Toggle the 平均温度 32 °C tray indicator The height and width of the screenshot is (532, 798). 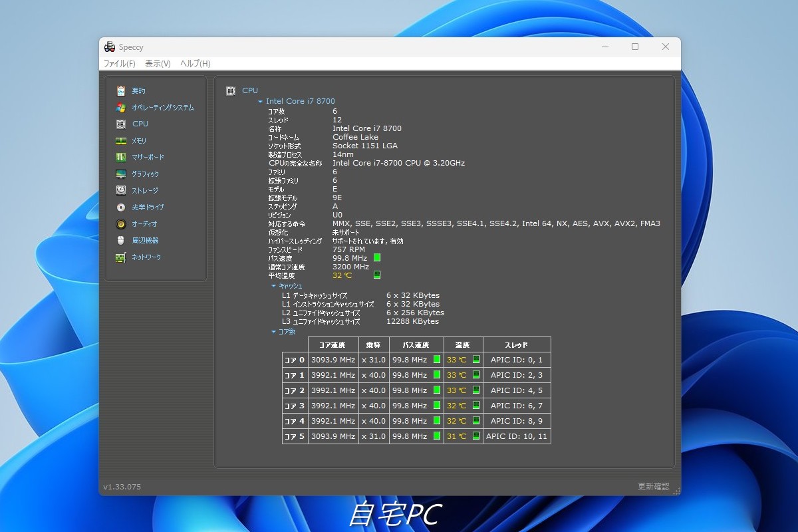[377, 275]
